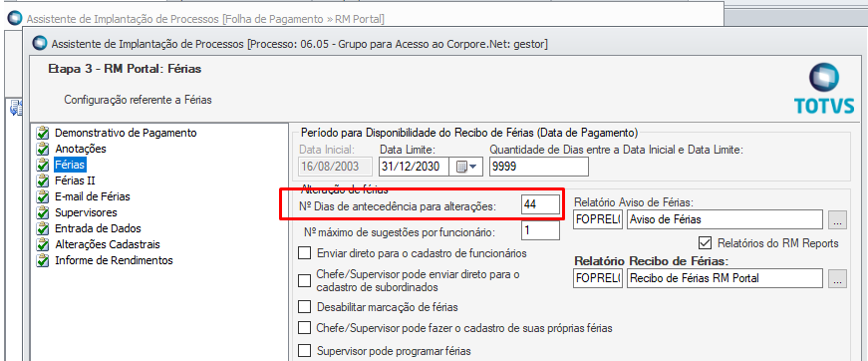
Task: Browse for Relatório Recibo de Férias
Action: tap(837, 279)
